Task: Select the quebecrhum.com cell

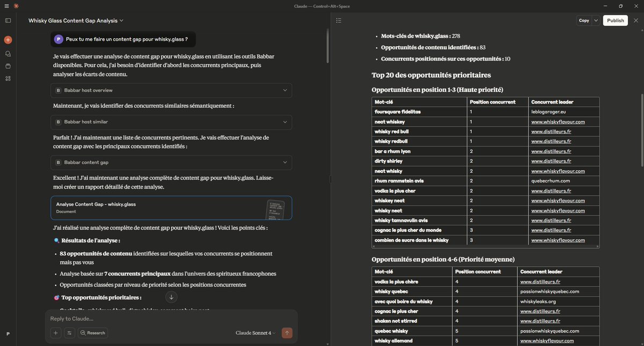Action: point(563,181)
